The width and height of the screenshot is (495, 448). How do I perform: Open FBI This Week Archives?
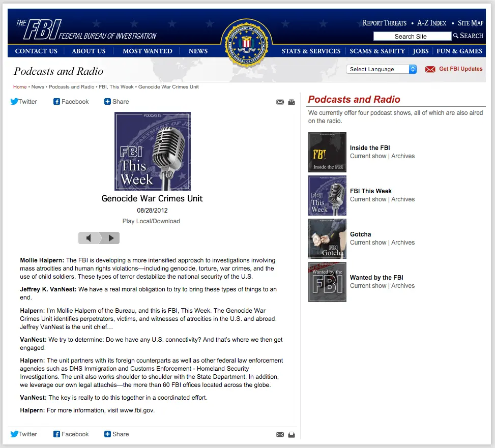pyautogui.click(x=403, y=199)
